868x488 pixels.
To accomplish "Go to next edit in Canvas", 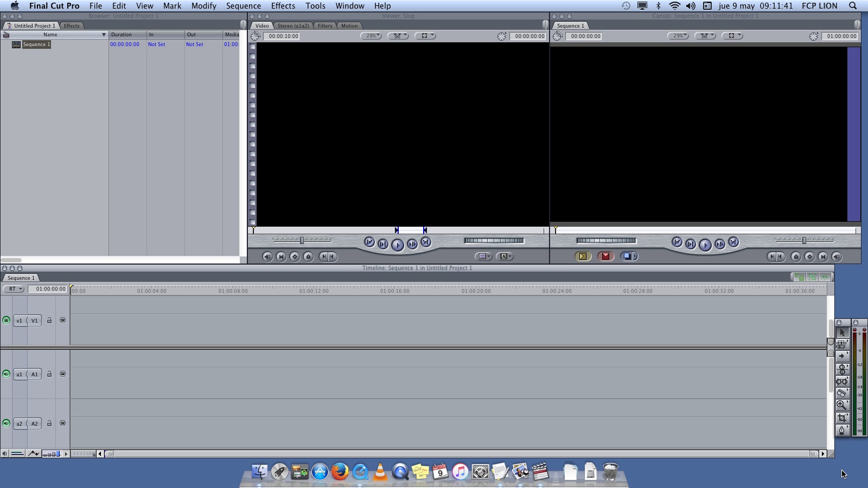I will click(733, 242).
